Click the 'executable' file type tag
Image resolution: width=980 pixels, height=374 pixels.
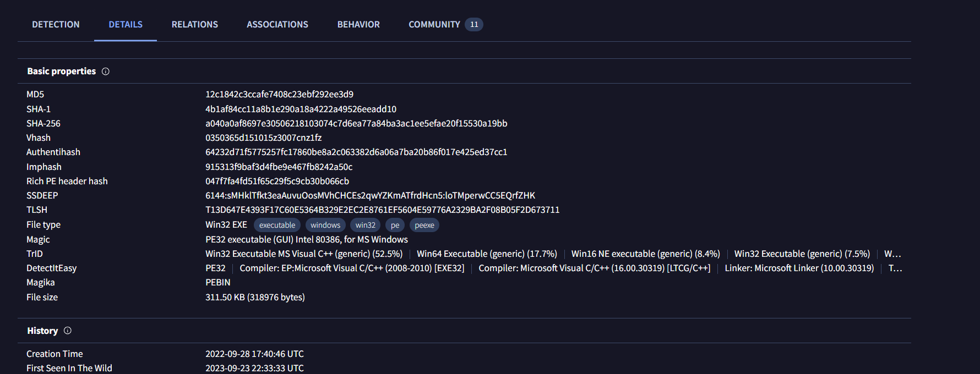point(277,225)
